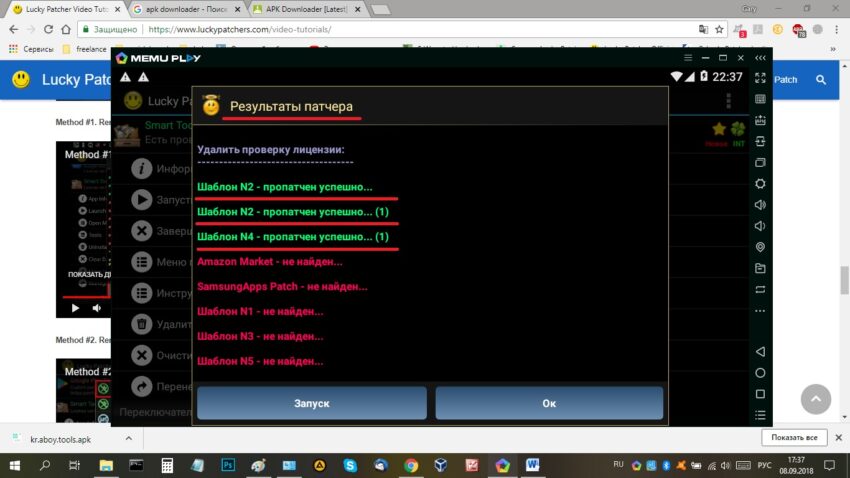
Task: Reload page in Chrome
Action: (48, 29)
